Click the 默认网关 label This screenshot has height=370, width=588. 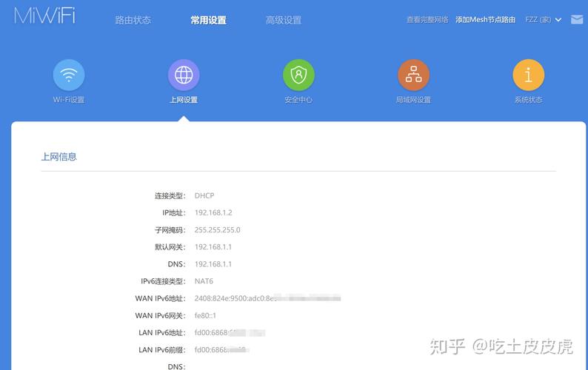pos(170,247)
